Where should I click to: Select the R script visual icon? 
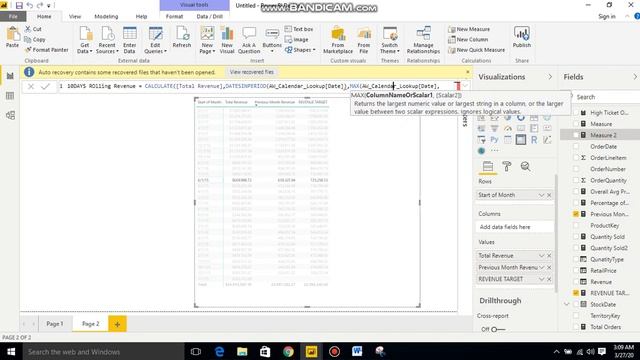pyautogui.click(x=534, y=140)
